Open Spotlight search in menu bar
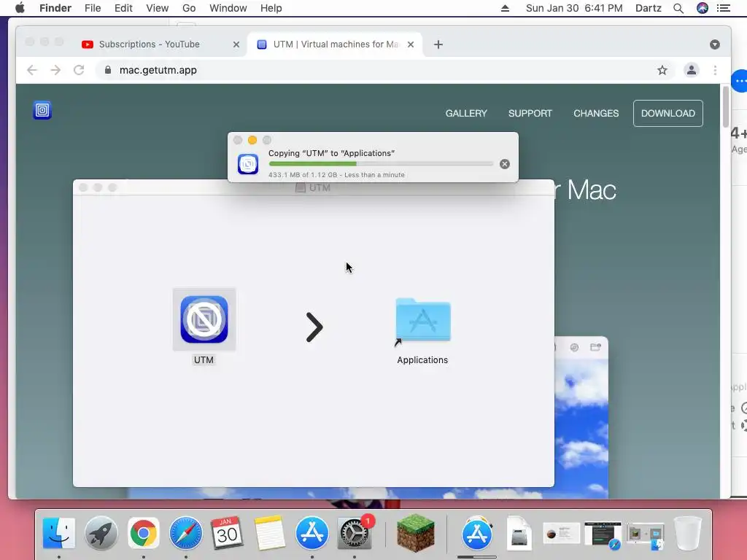This screenshot has height=560, width=747. [x=678, y=8]
